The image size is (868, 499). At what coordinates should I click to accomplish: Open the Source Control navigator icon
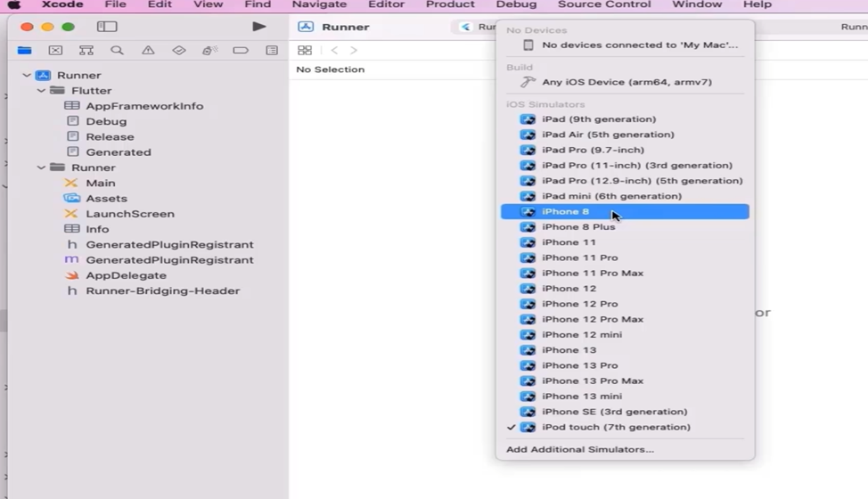click(x=55, y=50)
